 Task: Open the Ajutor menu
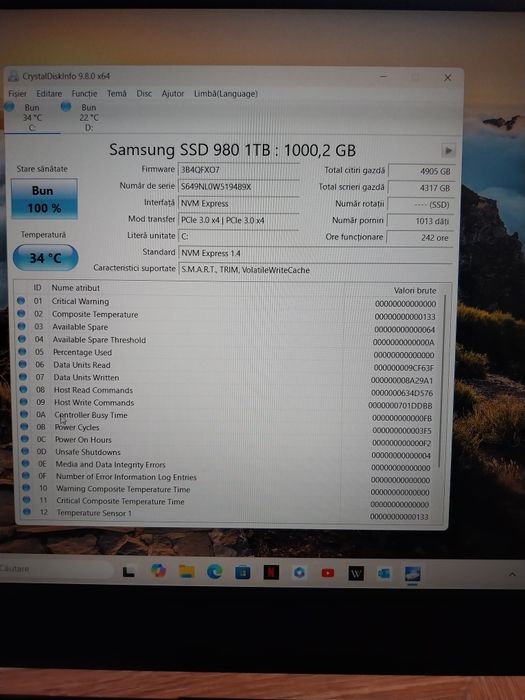(173, 94)
